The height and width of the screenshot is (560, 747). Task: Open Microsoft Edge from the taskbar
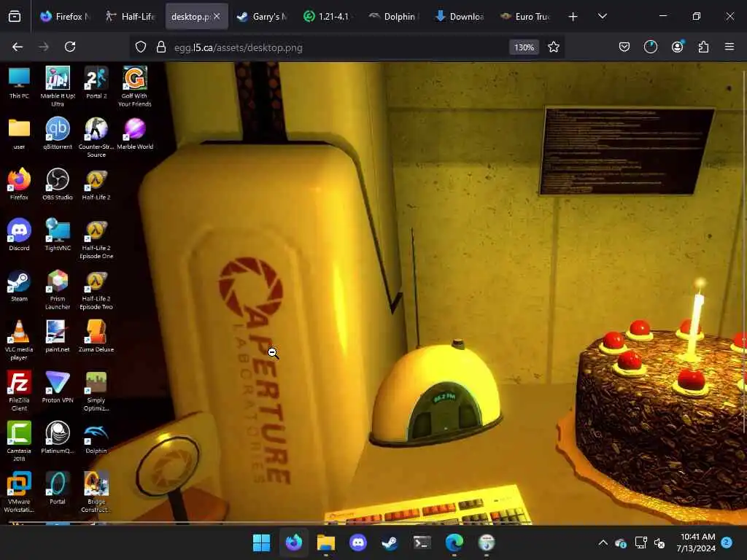coord(454,542)
